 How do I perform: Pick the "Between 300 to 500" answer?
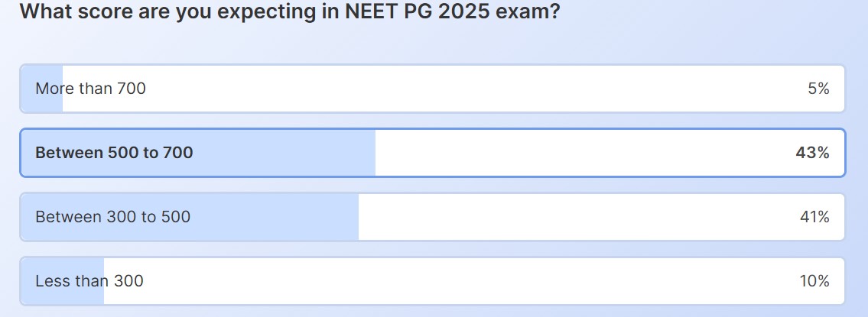coord(432,217)
